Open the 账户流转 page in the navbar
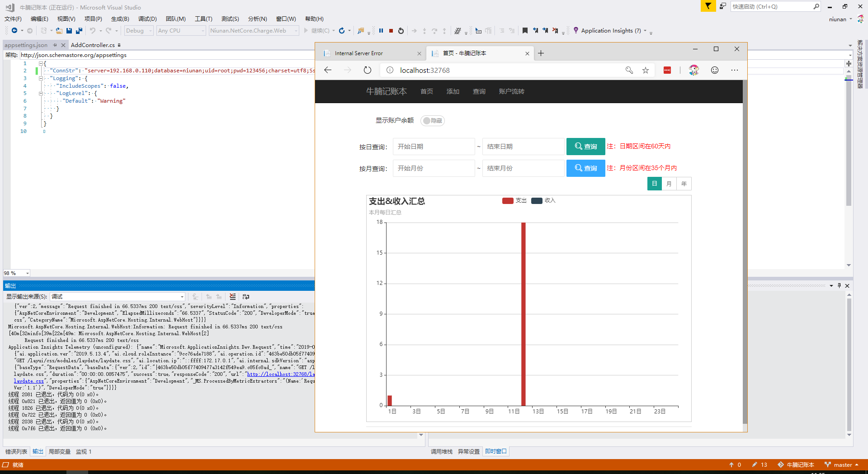Screen dimensions: 868x474 coord(512,91)
